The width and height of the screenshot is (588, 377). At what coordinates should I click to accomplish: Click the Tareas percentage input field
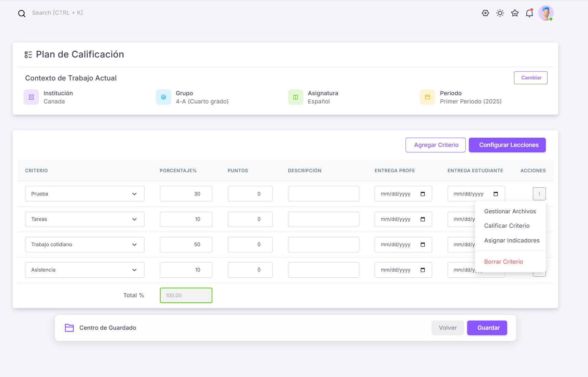point(186,219)
